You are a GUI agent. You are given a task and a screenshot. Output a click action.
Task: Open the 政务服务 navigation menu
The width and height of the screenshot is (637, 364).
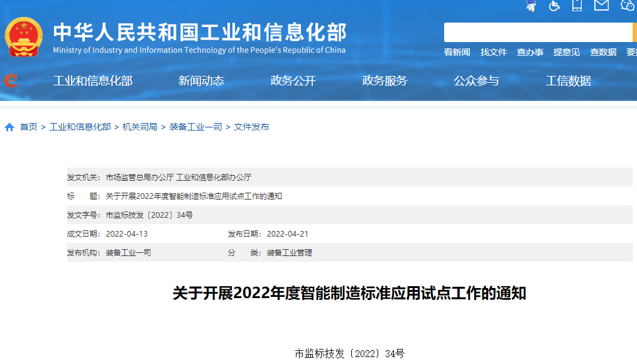pyautogui.click(x=384, y=81)
